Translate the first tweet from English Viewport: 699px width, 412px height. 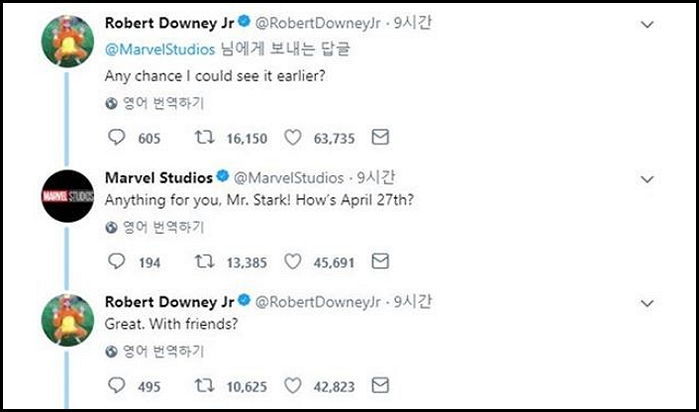[x=154, y=102]
